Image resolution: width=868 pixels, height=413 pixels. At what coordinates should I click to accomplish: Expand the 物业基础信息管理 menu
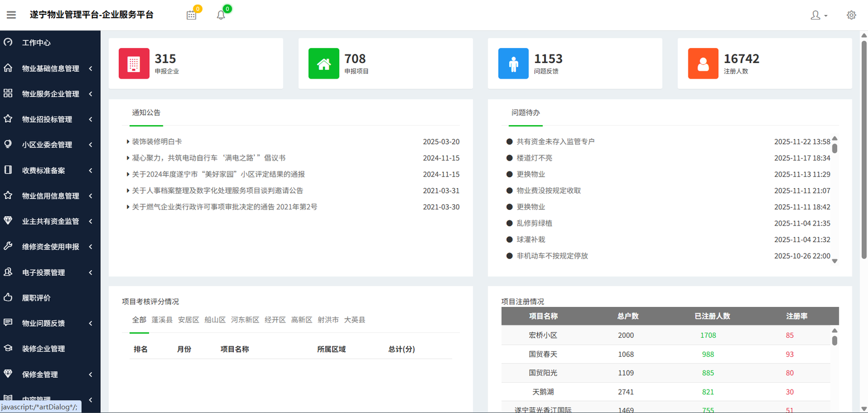(50, 68)
